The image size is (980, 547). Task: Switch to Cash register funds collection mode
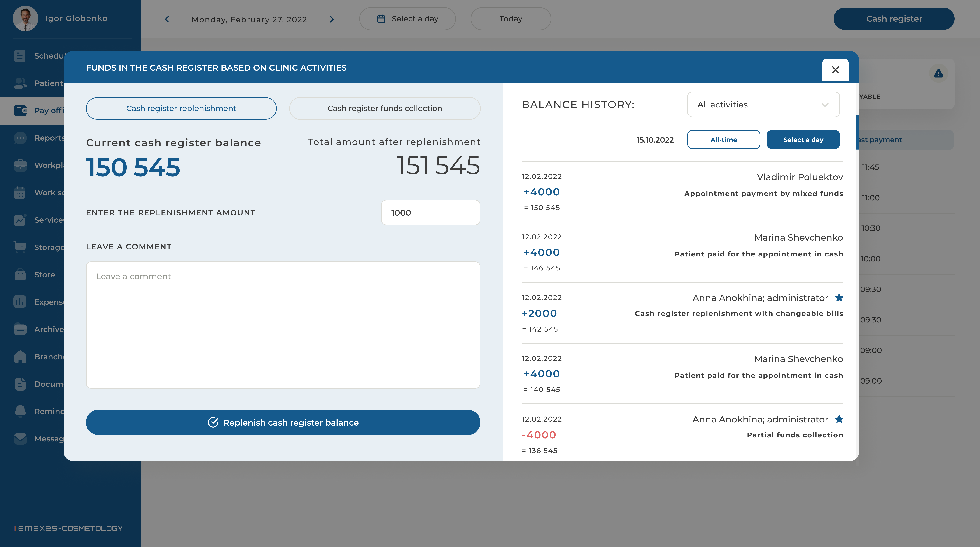click(385, 108)
